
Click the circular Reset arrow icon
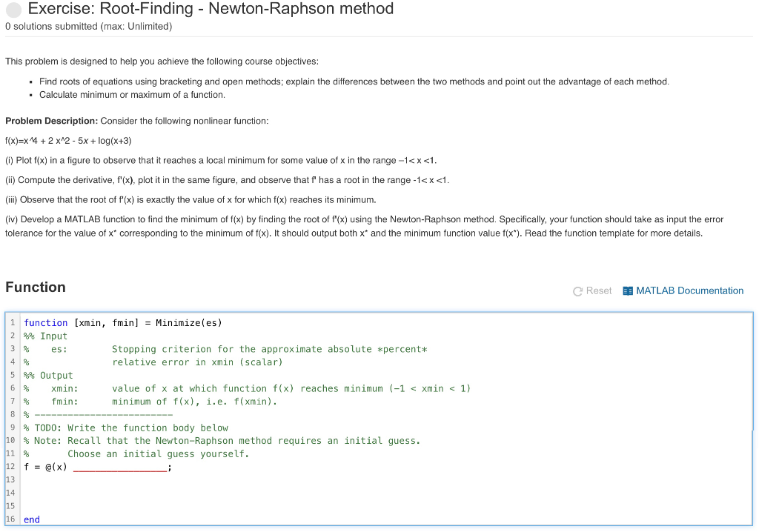[x=577, y=290]
